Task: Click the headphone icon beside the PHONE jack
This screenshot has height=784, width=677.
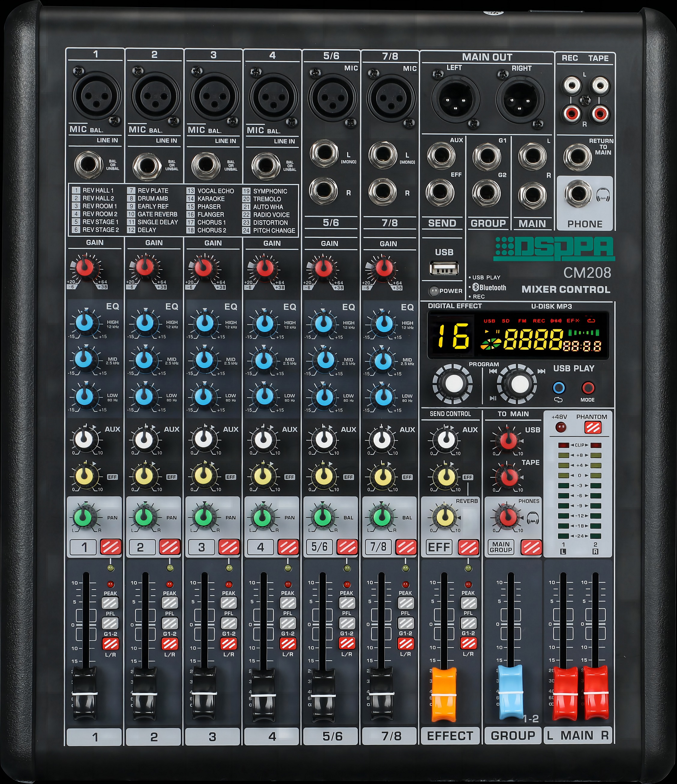Action: (x=603, y=195)
